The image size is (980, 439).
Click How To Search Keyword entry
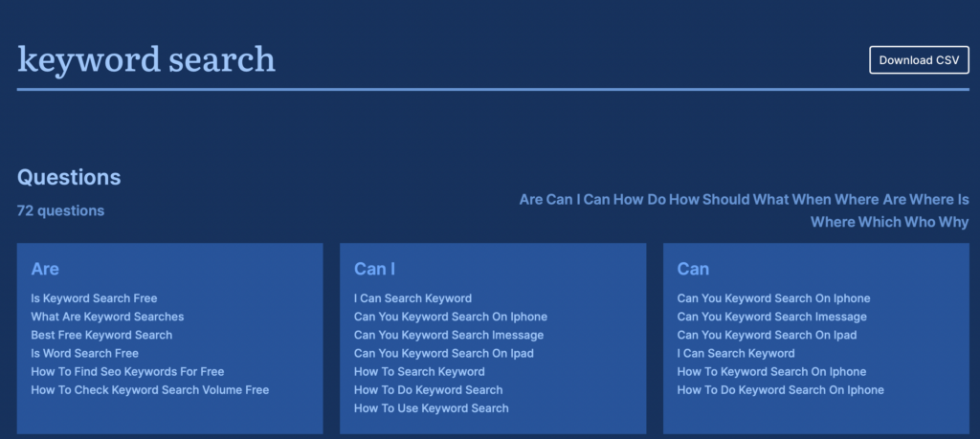pos(419,371)
